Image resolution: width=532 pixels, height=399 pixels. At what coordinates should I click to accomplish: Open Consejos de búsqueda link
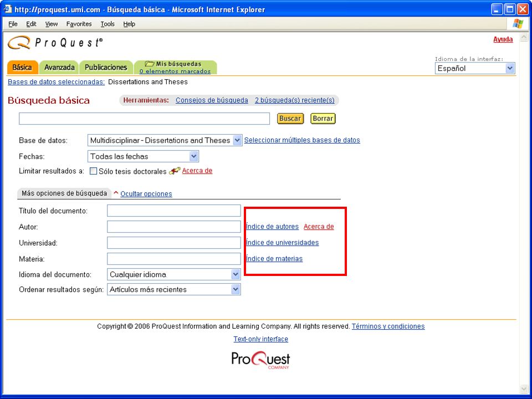coord(212,100)
